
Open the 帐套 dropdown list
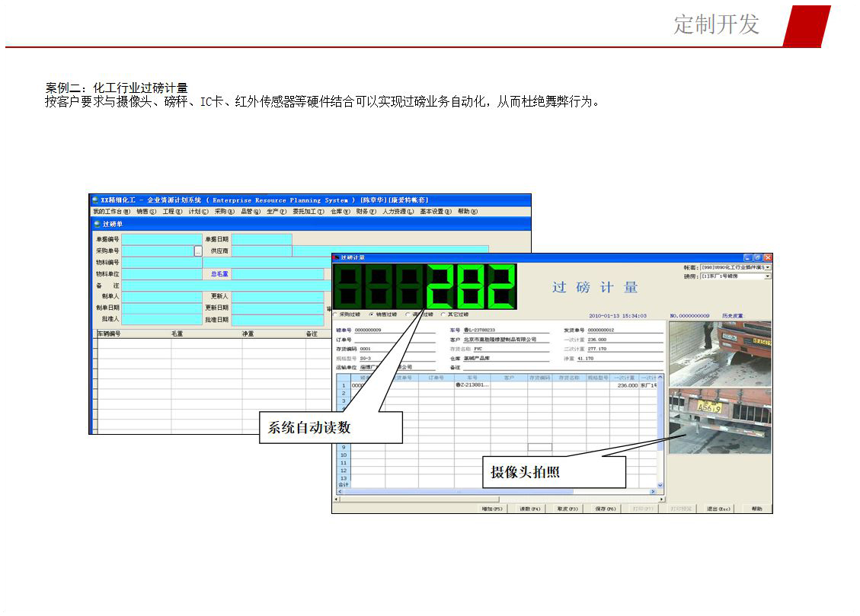click(x=767, y=268)
